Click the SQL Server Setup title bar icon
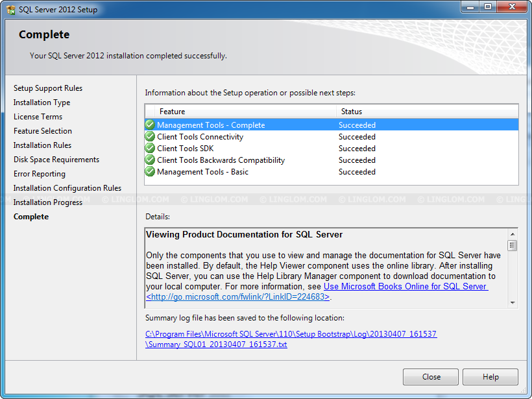The width and height of the screenshot is (532, 399). [10, 10]
